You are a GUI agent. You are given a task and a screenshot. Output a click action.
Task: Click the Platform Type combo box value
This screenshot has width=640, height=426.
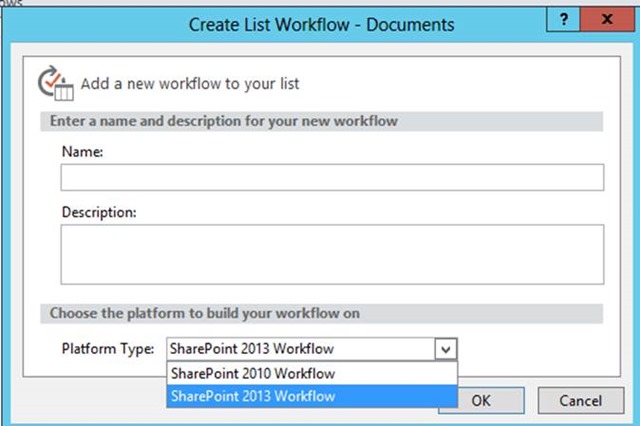tap(301, 349)
